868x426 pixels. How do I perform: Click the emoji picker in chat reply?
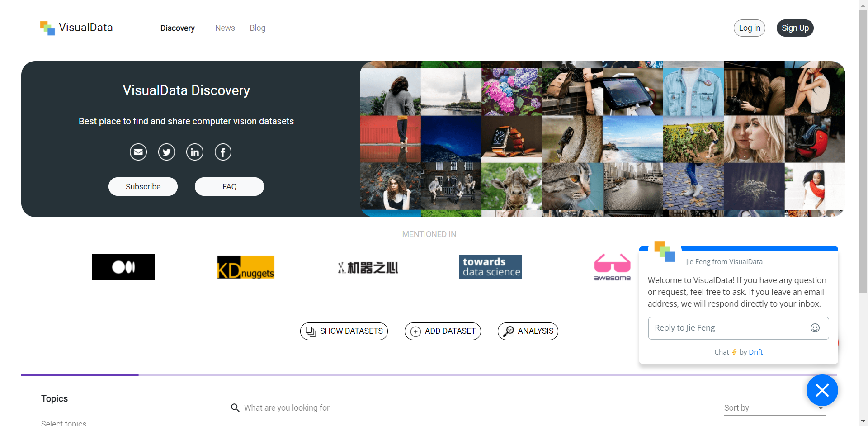[815, 328]
